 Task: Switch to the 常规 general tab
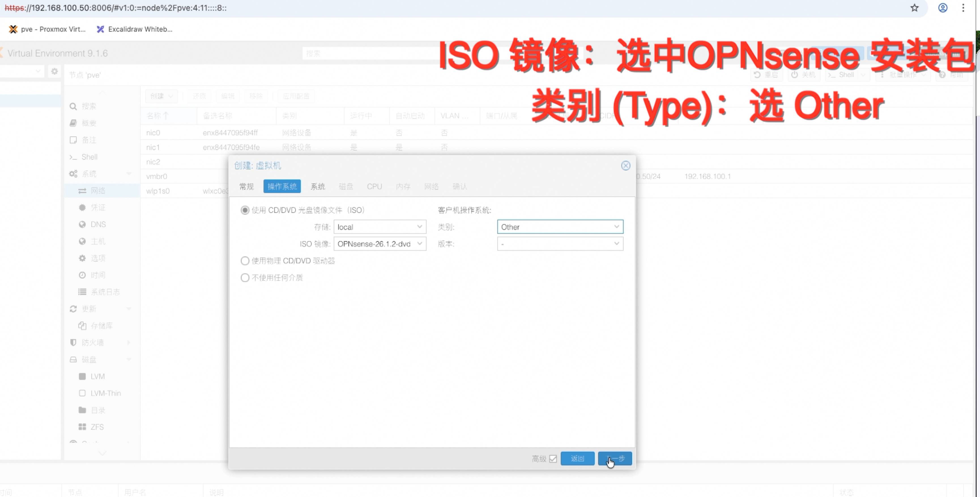(246, 186)
